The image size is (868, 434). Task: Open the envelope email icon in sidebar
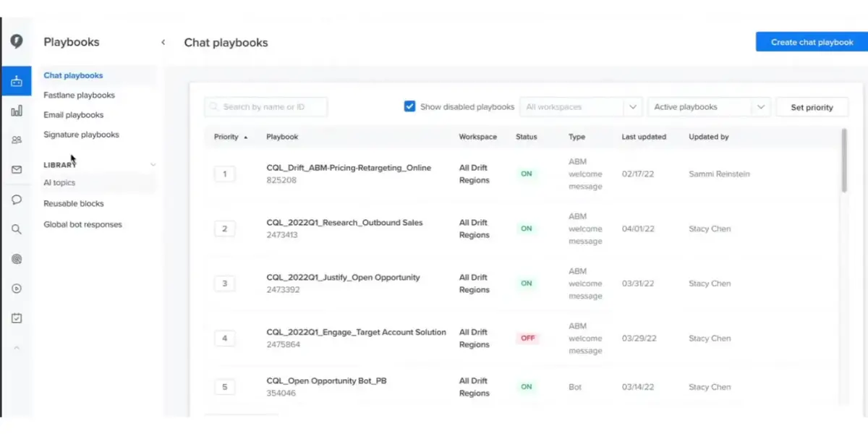coord(17,170)
